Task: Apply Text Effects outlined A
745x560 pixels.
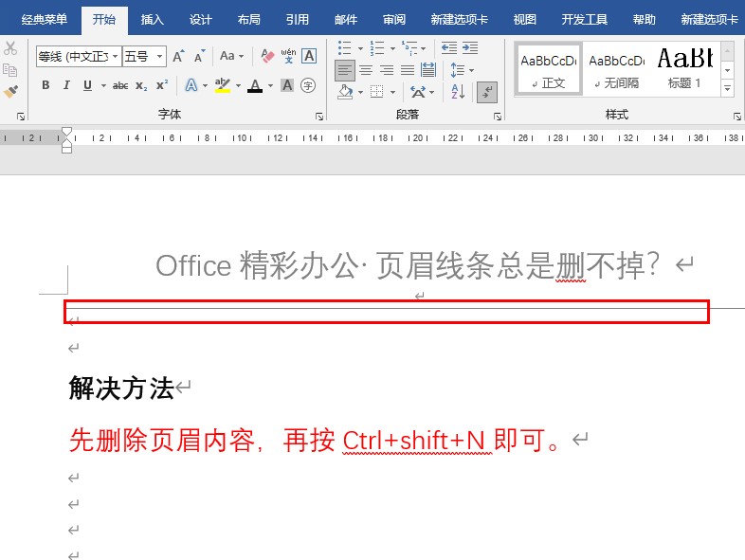Action: (191, 85)
